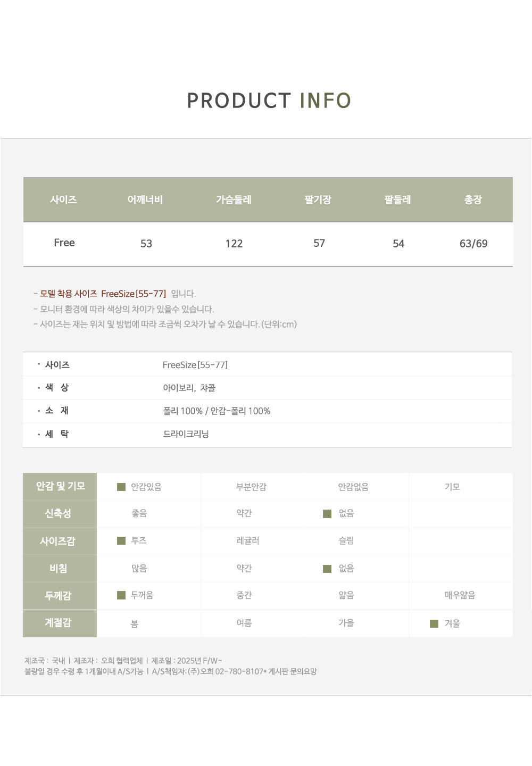Click the green square in the 신축성 row

tap(327, 513)
